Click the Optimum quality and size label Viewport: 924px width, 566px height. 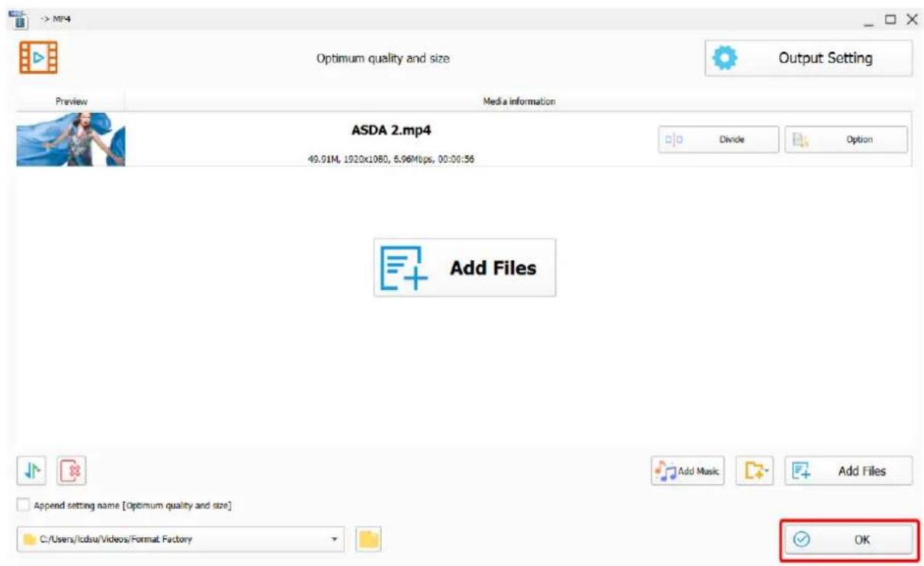[x=383, y=59]
